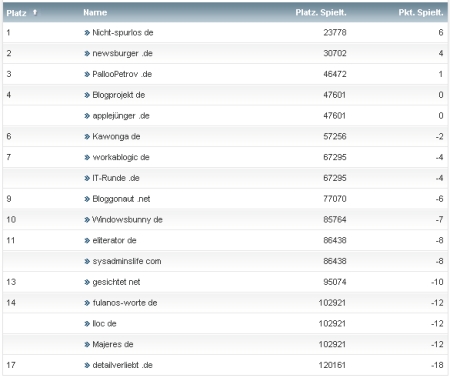Select the value 57256 for Kawonga
Viewport: 450px width, 378px height.
pyautogui.click(x=335, y=136)
